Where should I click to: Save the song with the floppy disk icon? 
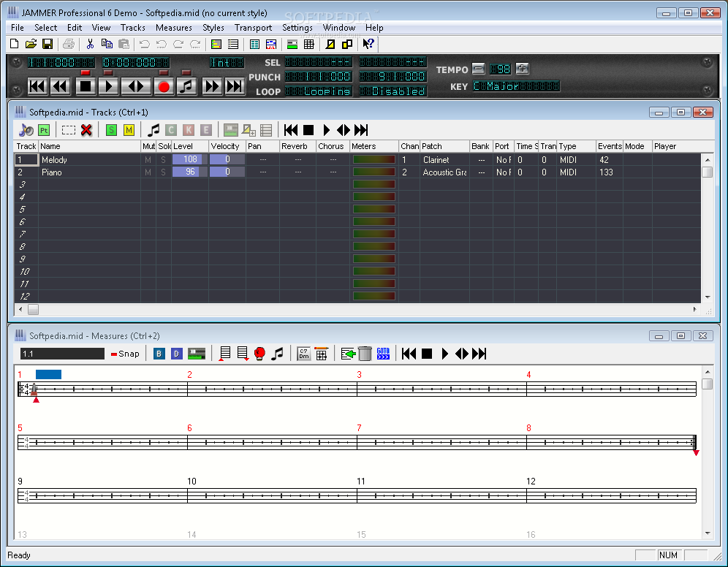point(47,44)
